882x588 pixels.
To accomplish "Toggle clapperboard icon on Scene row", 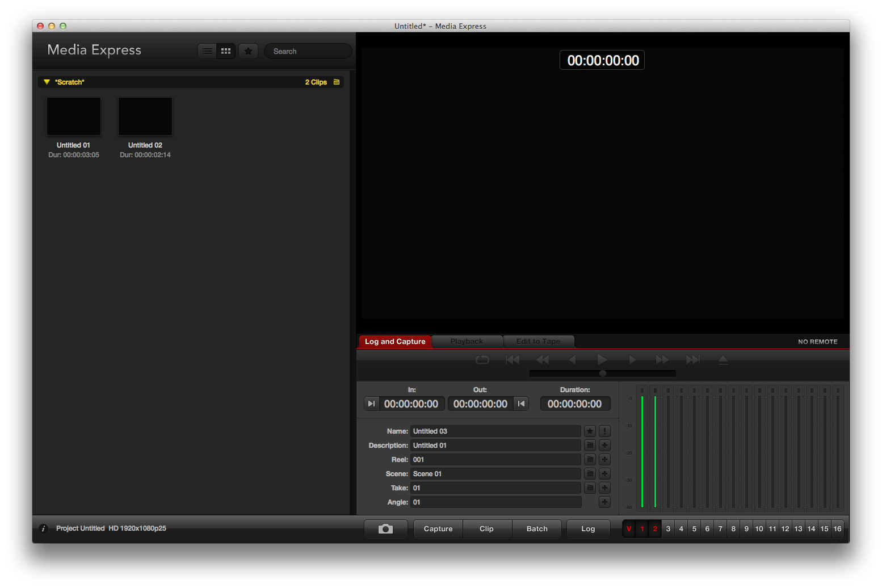I will [x=590, y=474].
